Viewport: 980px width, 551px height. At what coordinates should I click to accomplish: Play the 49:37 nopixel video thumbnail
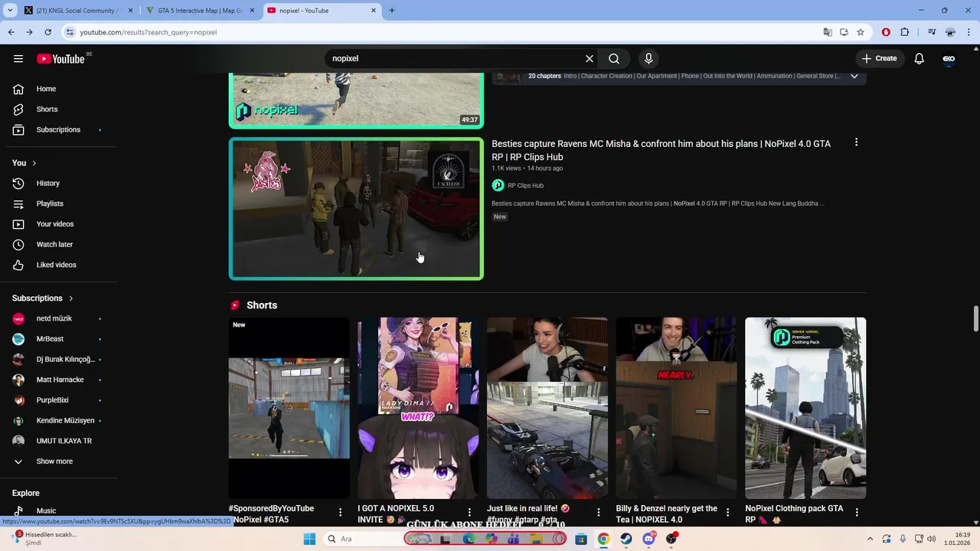(356, 99)
